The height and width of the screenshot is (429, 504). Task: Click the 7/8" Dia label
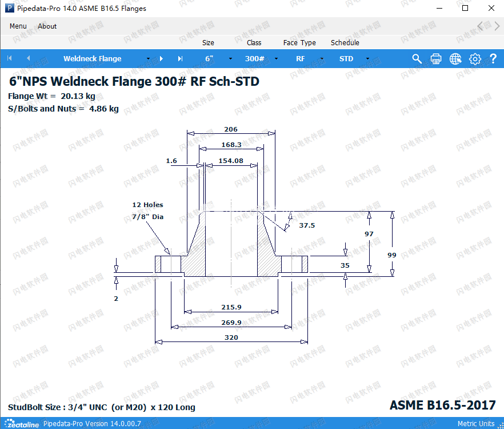click(x=147, y=217)
